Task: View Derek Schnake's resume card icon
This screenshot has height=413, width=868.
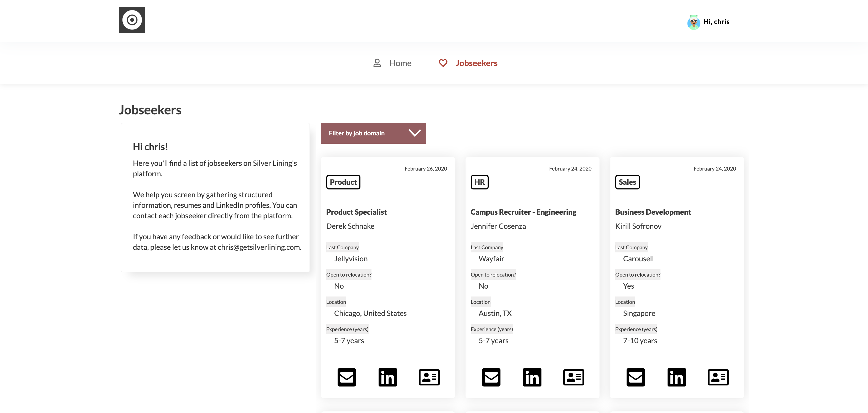Action: point(429,377)
